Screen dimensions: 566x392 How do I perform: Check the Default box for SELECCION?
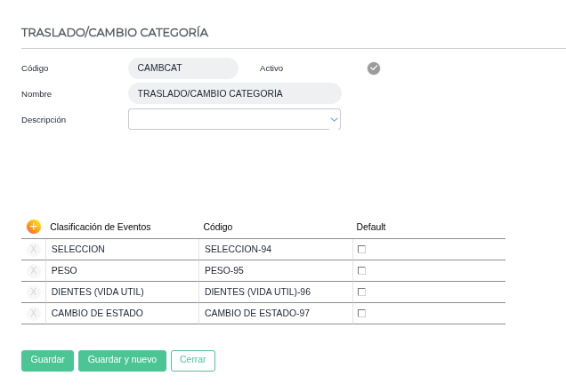(361, 249)
